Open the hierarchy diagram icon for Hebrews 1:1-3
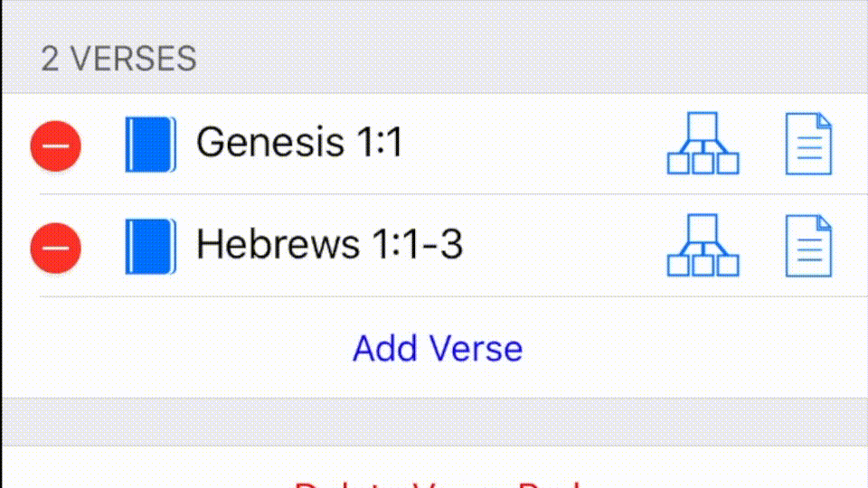The height and width of the screenshot is (488, 868). point(703,246)
